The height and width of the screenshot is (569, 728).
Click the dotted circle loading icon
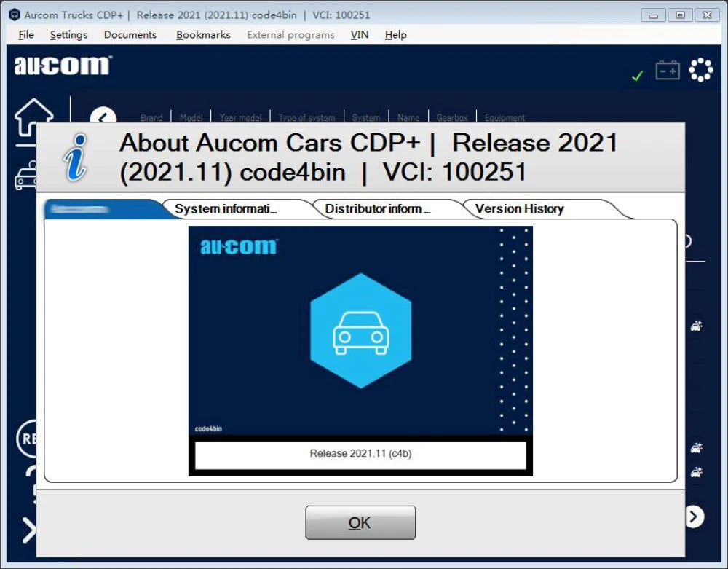tap(700, 70)
